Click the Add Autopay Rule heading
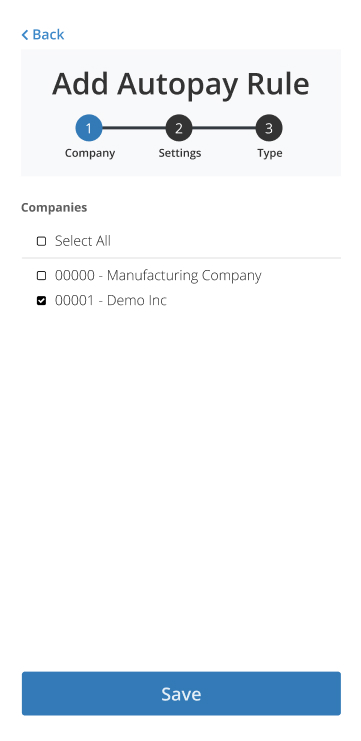 pyautogui.click(x=181, y=84)
